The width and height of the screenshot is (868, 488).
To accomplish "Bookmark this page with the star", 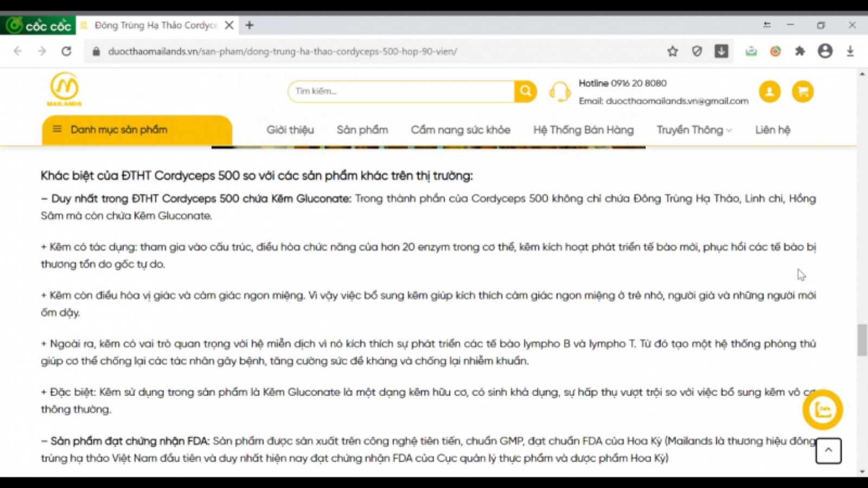I will (x=673, y=52).
